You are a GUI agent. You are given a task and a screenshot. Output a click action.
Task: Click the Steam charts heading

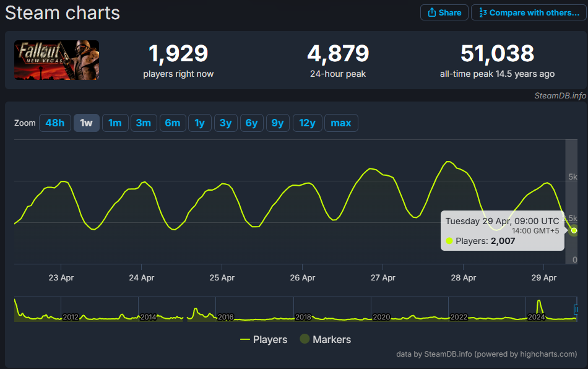click(63, 13)
